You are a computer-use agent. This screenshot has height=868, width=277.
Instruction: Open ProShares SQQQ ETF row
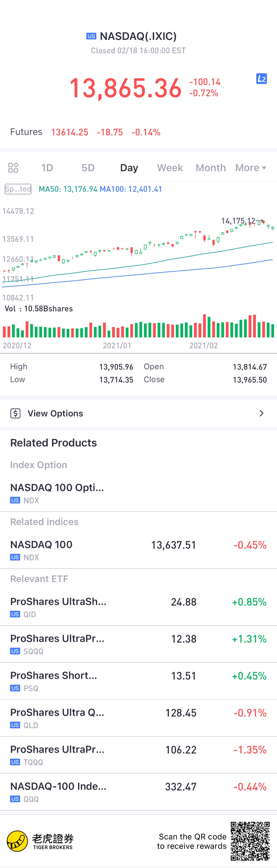point(138,644)
